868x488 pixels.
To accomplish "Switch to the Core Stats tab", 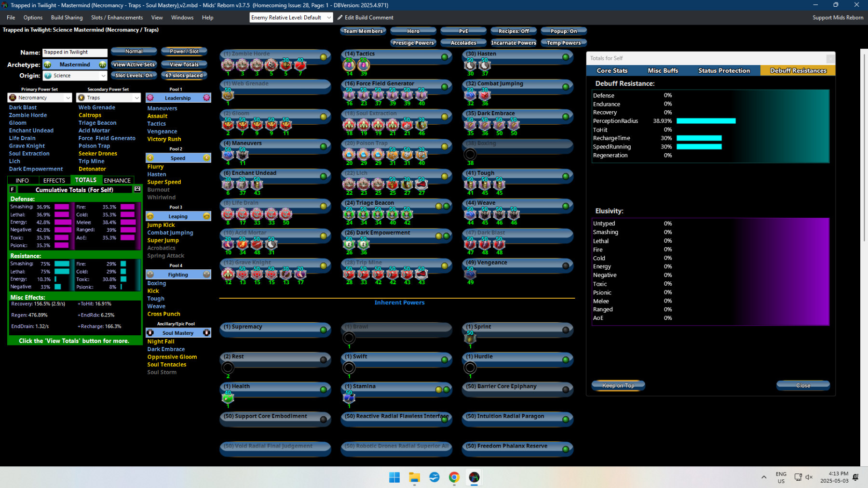I will click(x=612, y=70).
